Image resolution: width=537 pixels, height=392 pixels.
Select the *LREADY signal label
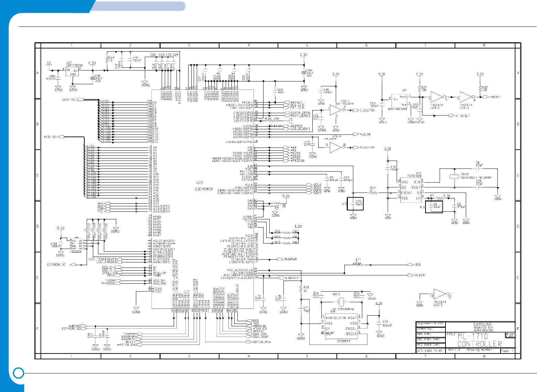(x=292, y=278)
